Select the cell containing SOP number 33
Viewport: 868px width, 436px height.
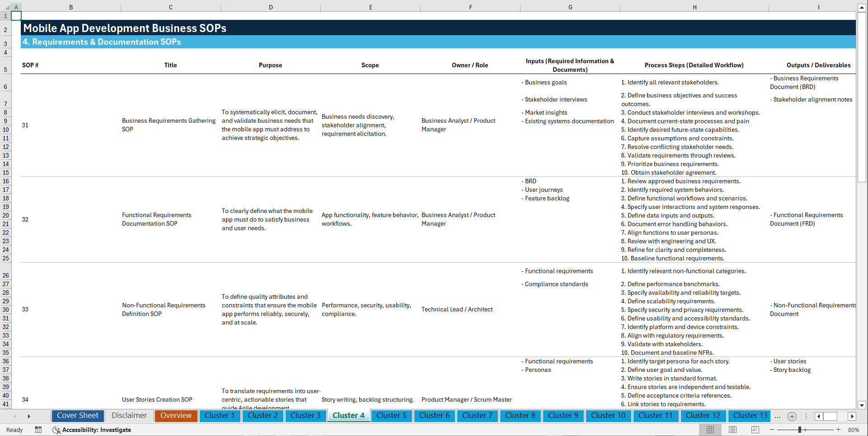pos(25,309)
